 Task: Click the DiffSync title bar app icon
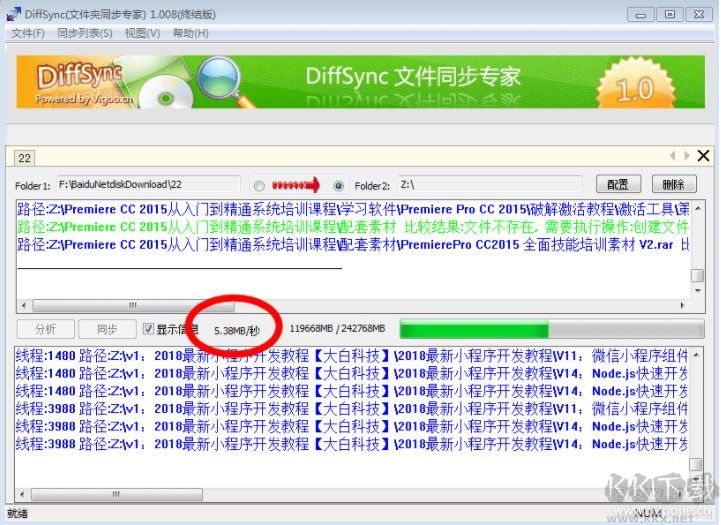(x=14, y=14)
